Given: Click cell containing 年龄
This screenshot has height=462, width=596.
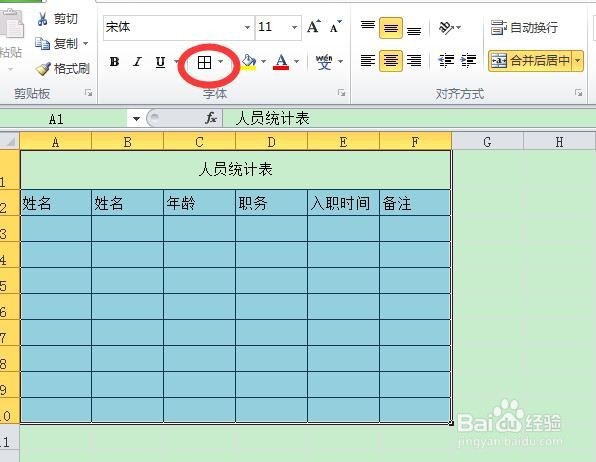Looking at the screenshot, I should tap(199, 203).
